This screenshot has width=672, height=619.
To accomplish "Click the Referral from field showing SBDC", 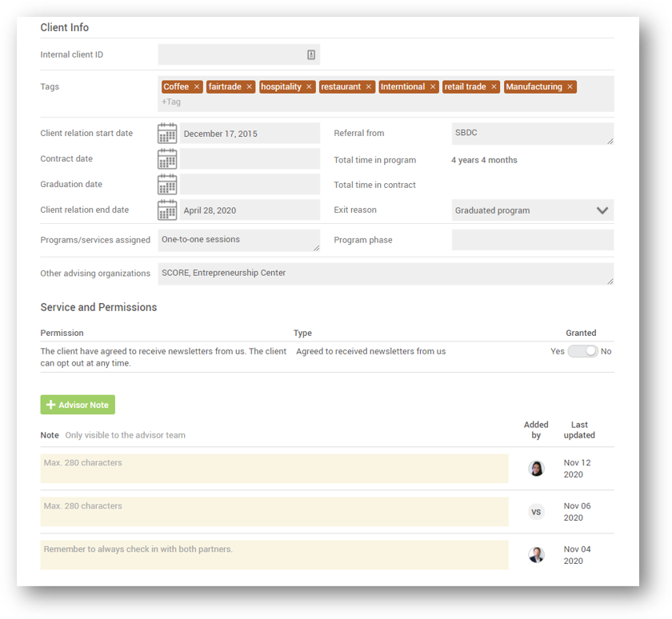I will [x=533, y=134].
